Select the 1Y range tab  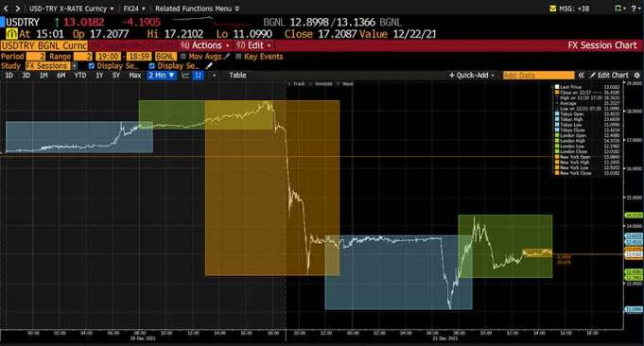(x=99, y=76)
